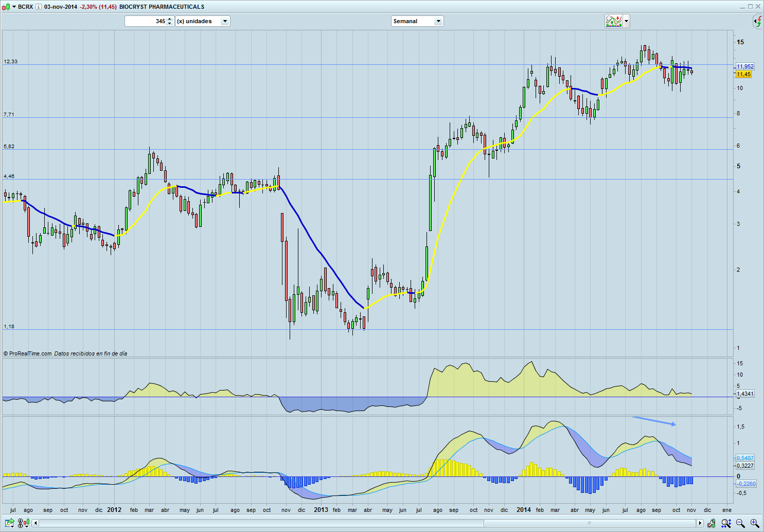Zoom in with plus magnifier

754,523
